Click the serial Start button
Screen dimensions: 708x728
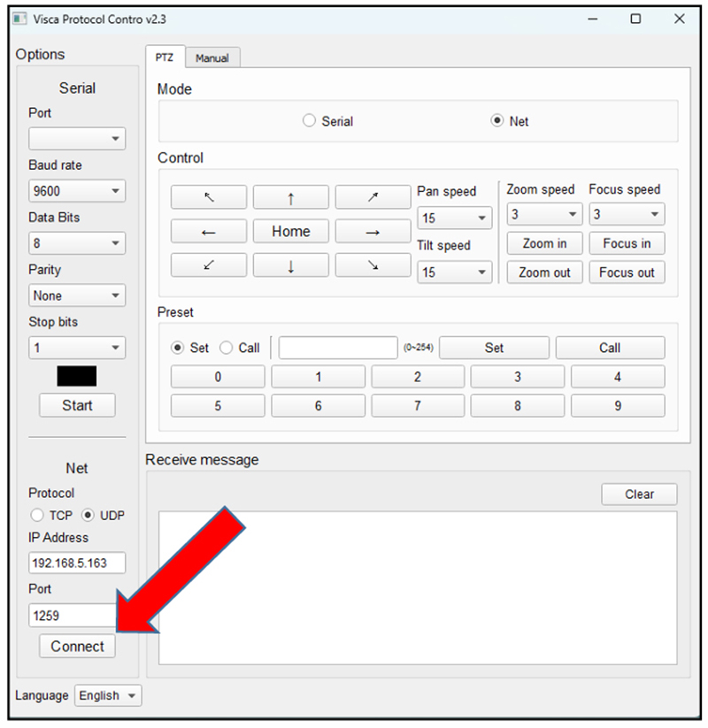click(77, 405)
